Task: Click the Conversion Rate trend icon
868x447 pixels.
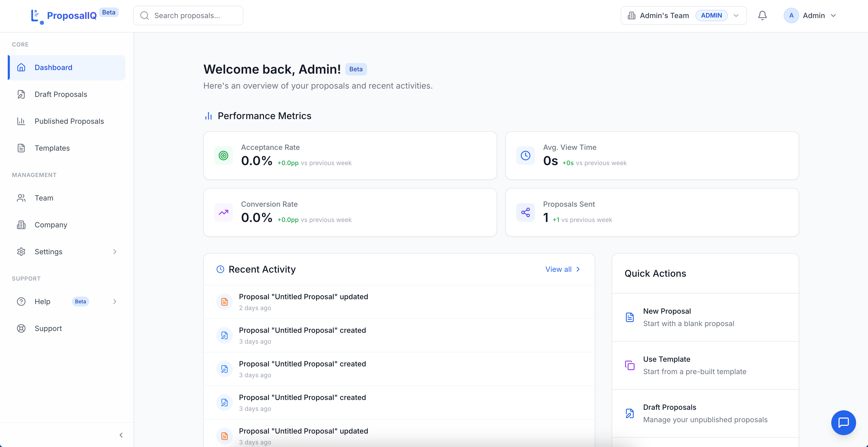Action: coord(223,212)
